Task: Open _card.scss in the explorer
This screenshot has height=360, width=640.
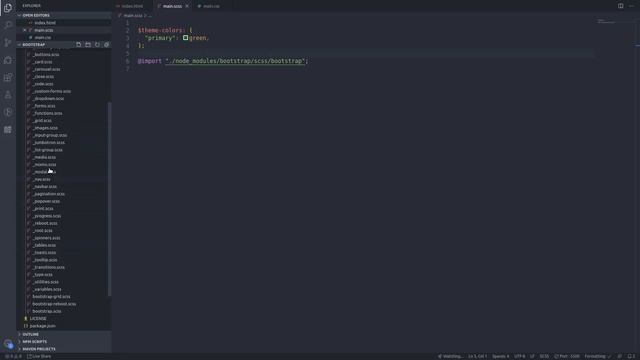Action: (x=42, y=62)
